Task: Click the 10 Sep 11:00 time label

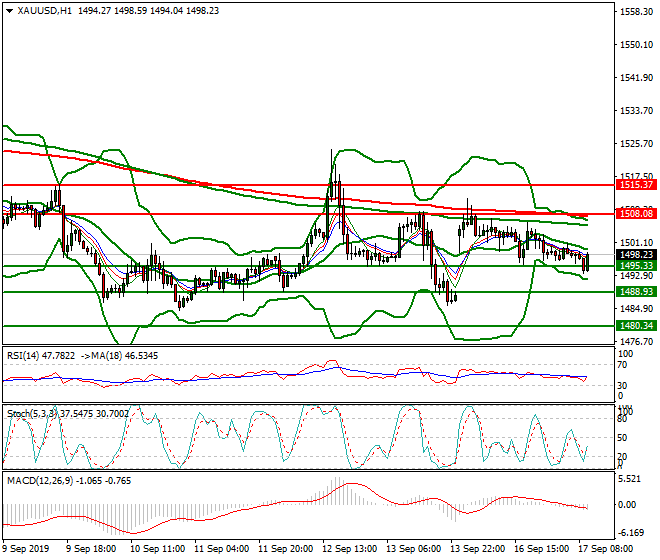Action: [x=157, y=549]
